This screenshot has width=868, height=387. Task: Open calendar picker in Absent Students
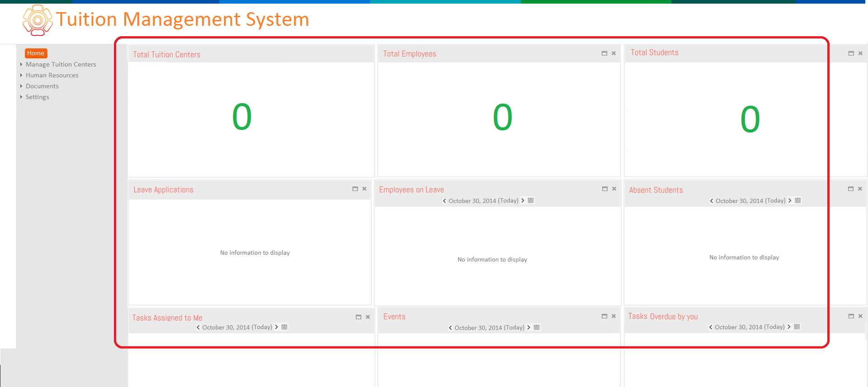coord(798,201)
